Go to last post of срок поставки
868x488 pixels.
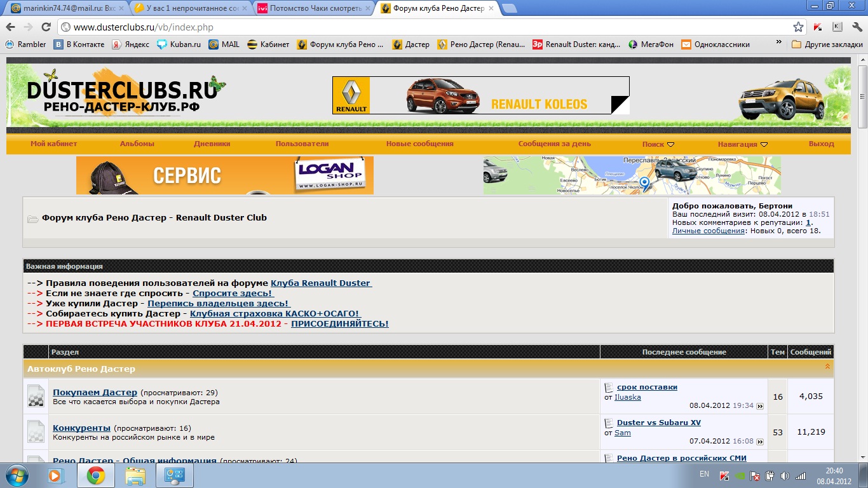(x=760, y=406)
